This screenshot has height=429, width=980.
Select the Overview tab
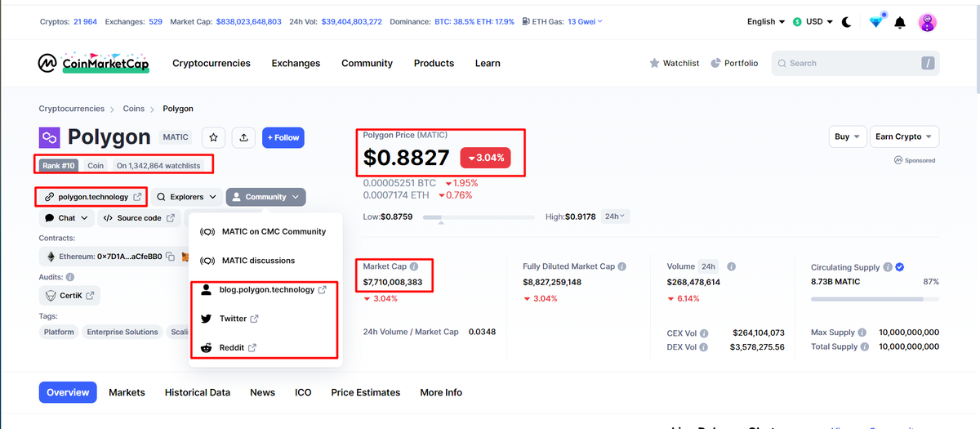[x=68, y=392]
